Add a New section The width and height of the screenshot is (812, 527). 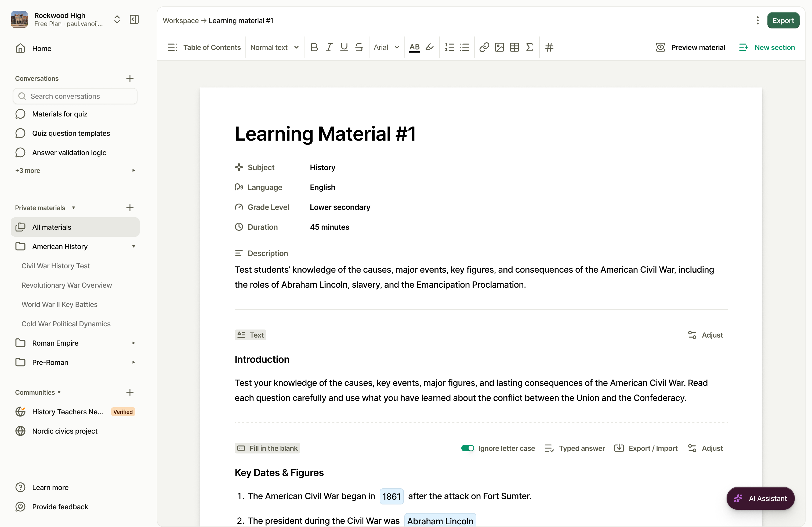(x=767, y=47)
